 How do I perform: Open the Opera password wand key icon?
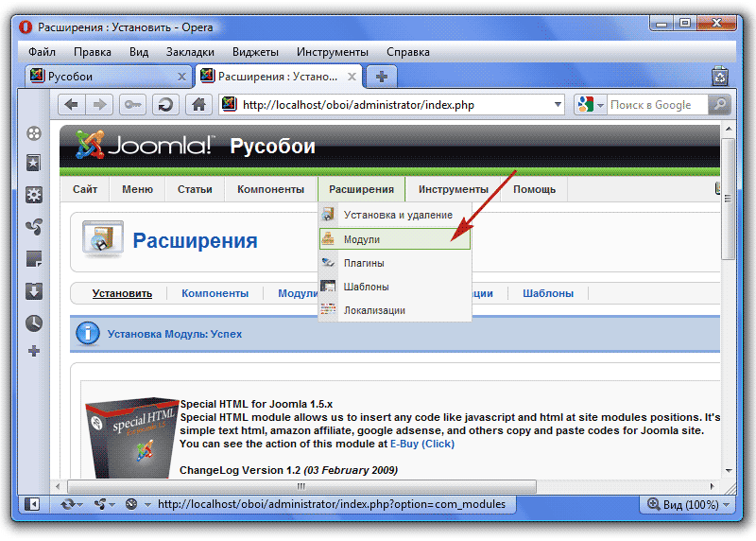pos(131,105)
